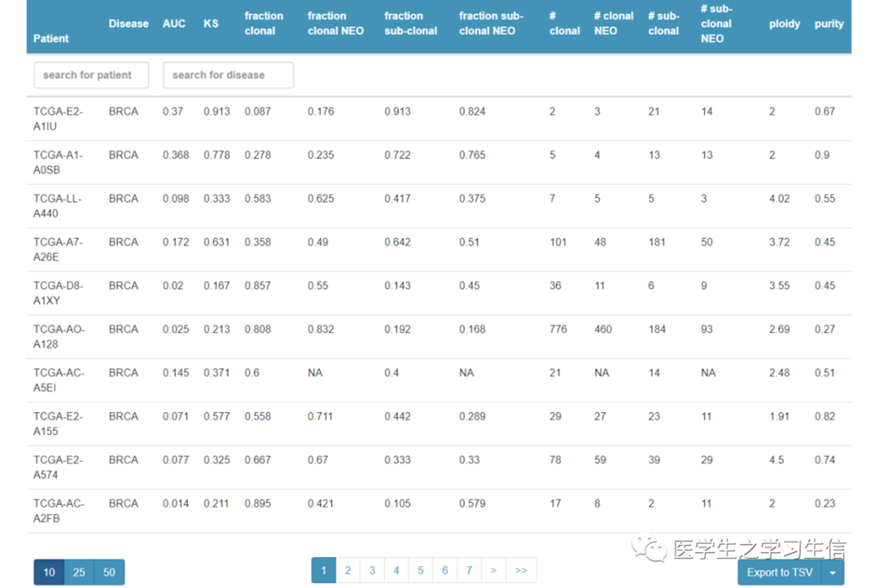Click the Export to TSV button
Image resolution: width=875 pixels, height=588 pixels.
779,572
